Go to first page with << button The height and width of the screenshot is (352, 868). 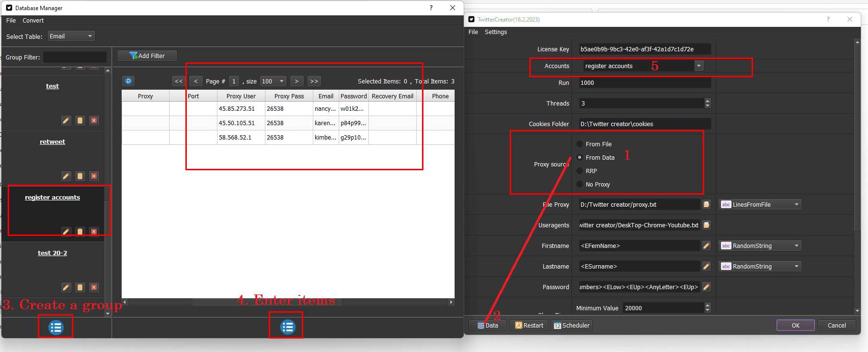(179, 81)
